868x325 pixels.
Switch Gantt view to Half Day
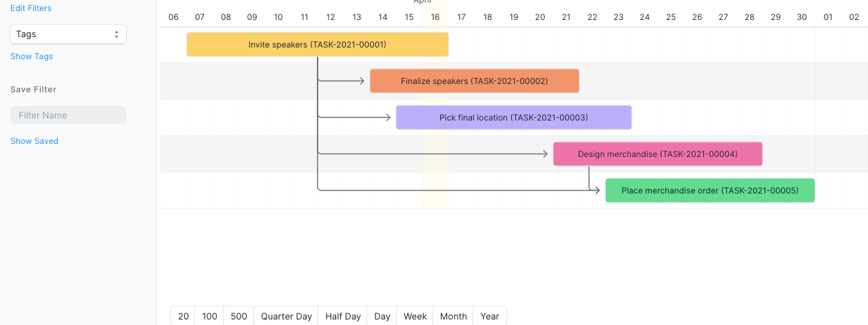343,316
